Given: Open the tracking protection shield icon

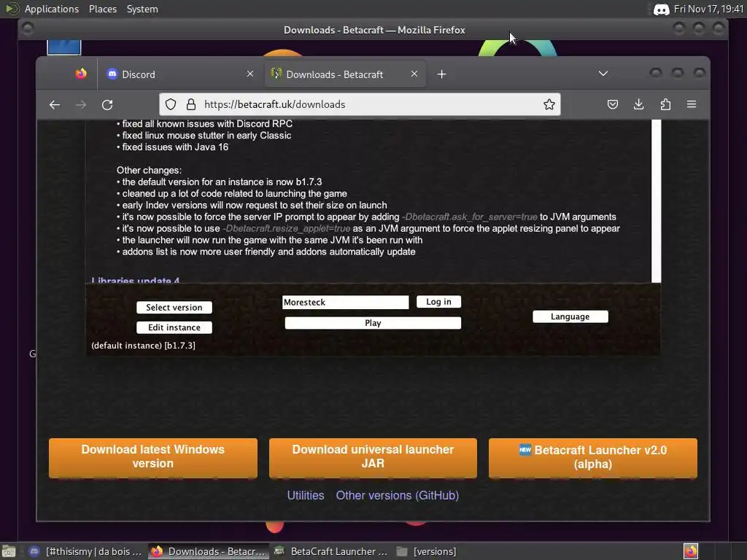Looking at the screenshot, I should click(x=171, y=104).
